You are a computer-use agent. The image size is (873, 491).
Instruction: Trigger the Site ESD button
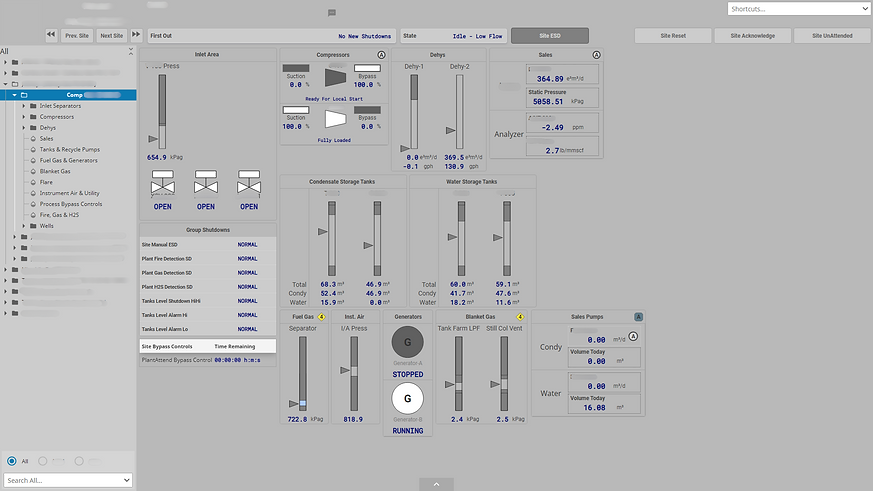point(550,36)
